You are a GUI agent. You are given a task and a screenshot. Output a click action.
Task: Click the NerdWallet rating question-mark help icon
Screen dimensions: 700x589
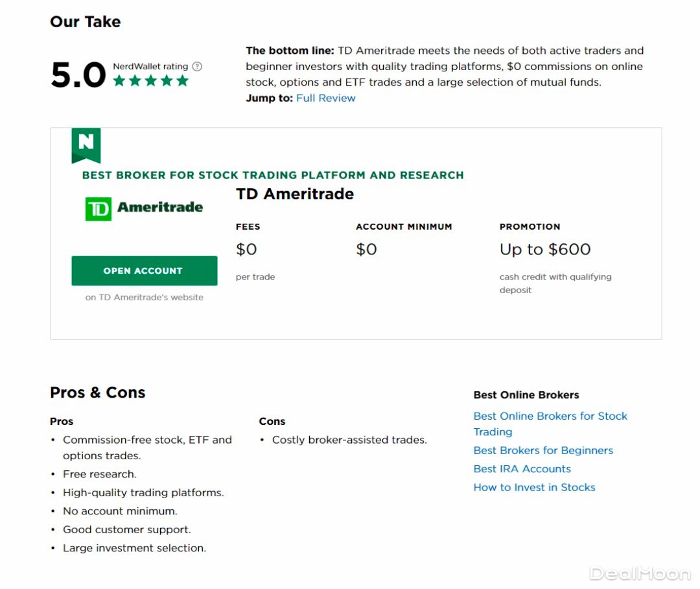click(197, 66)
